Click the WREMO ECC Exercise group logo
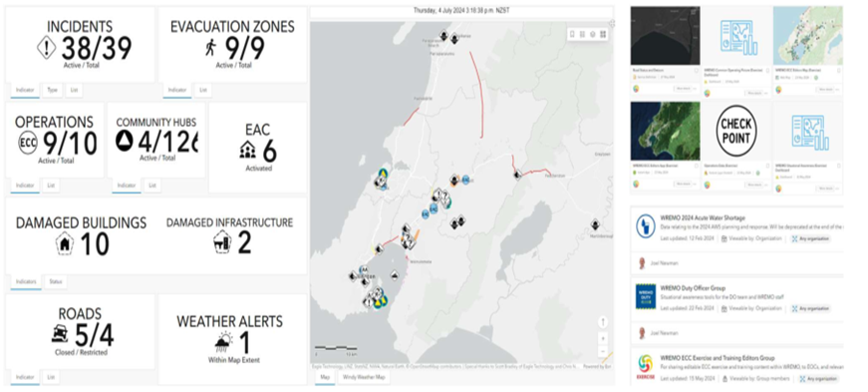Image resolution: width=868 pixels, height=392 pixels. pos(646,368)
